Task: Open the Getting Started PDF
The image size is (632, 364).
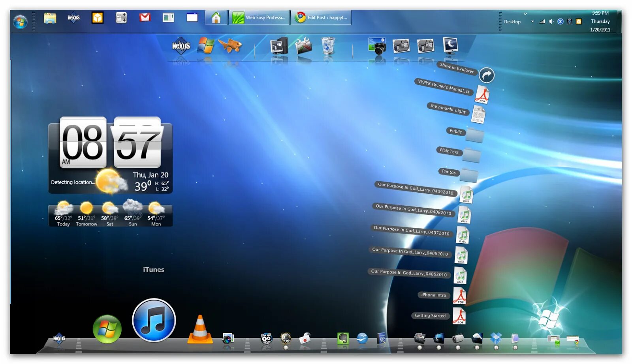Action: click(459, 316)
